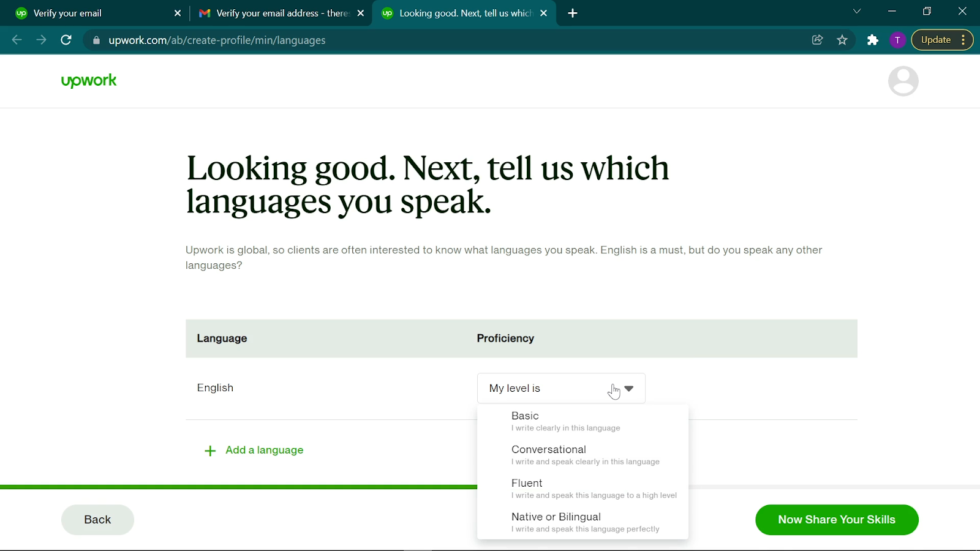Close the Verify your email tab

[x=178, y=13]
